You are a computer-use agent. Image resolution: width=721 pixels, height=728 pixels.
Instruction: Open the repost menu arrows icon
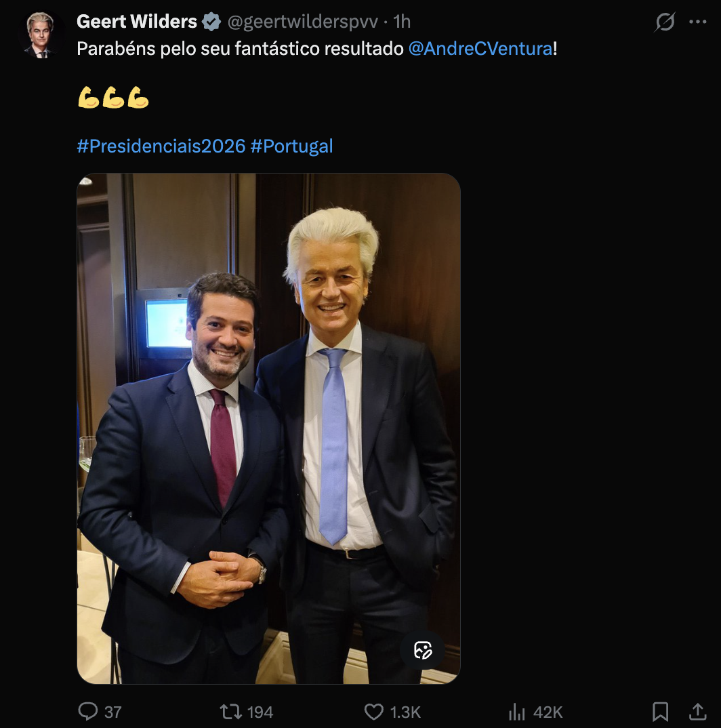[231, 711]
